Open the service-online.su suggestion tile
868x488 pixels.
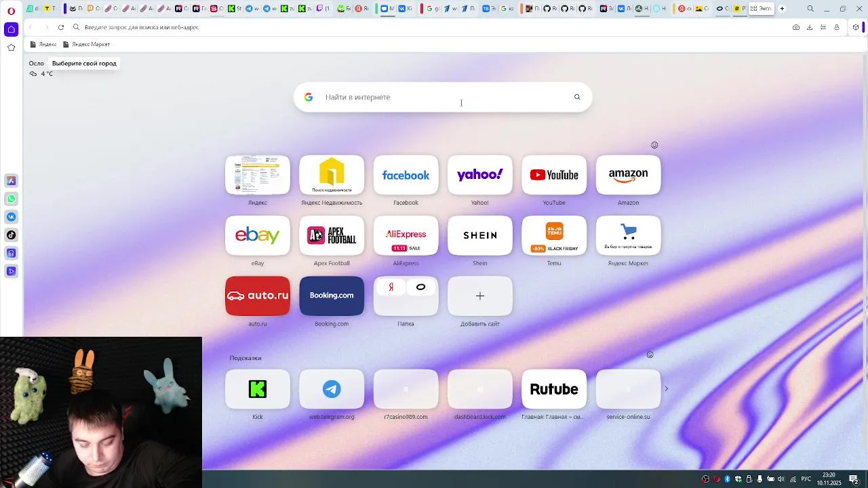(628, 389)
